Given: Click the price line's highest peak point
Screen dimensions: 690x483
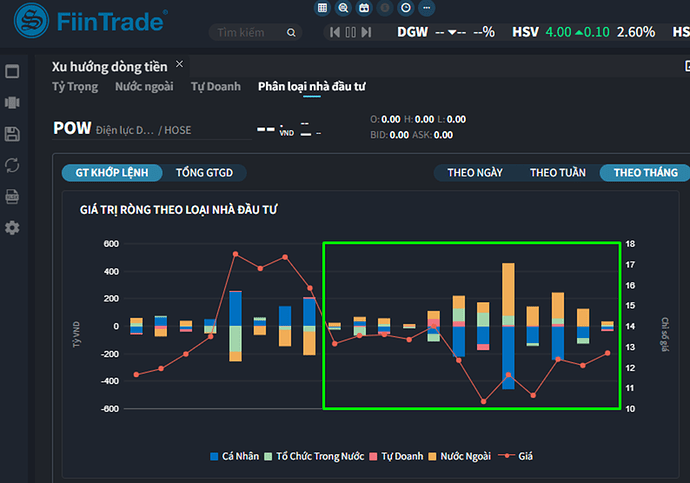Looking at the screenshot, I should pos(235,254).
